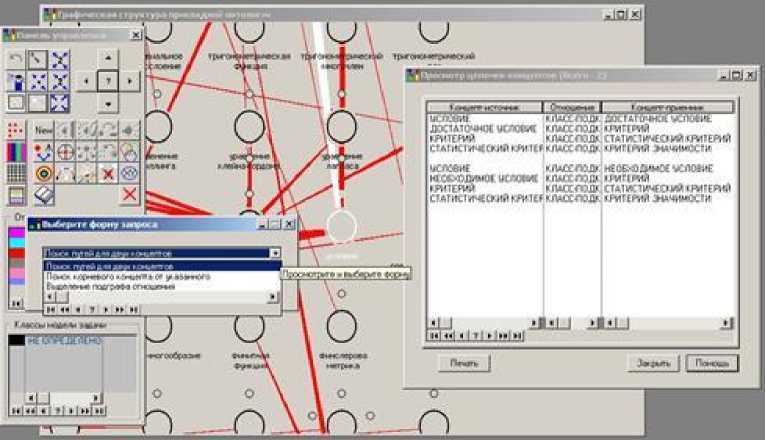
Task: Select highlighted 'Поиск путей для двух концептов' list option
Action: [162, 266]
